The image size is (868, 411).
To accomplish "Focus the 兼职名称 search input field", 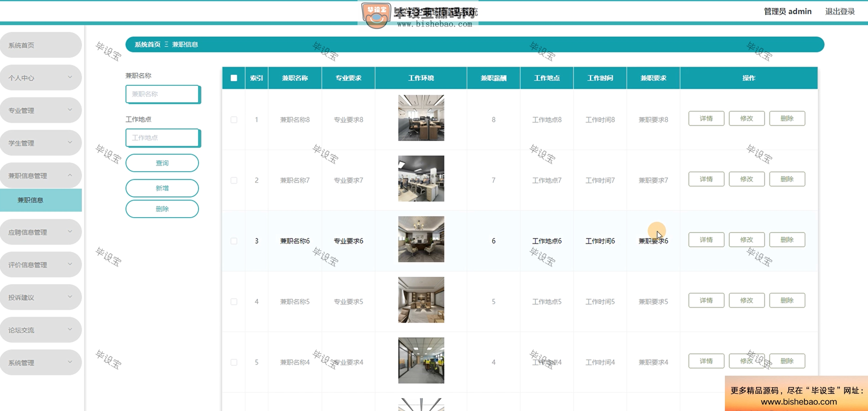I will point(163,94).
